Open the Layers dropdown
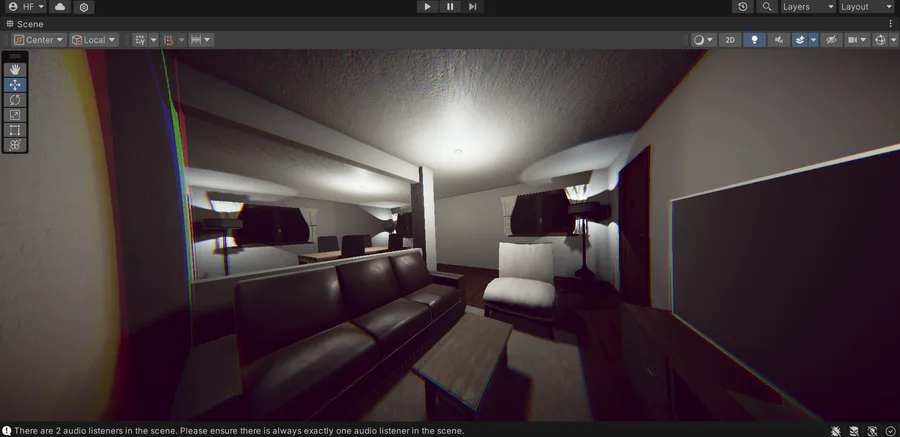The height and width of the screenshot is (437, 900). pos(808,7)
